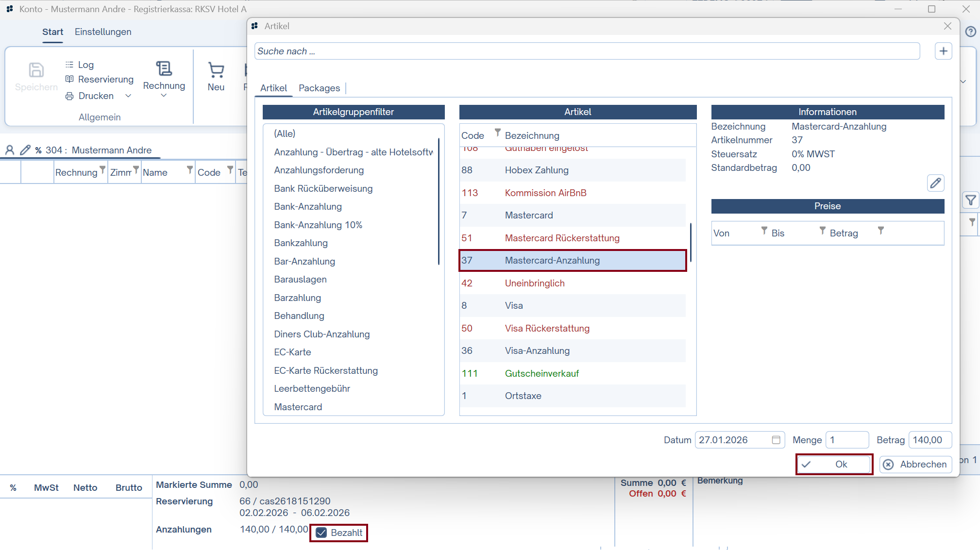Select Barzahlung in Artikelgruppenfilter
The image size is (980, 550).
297,298
